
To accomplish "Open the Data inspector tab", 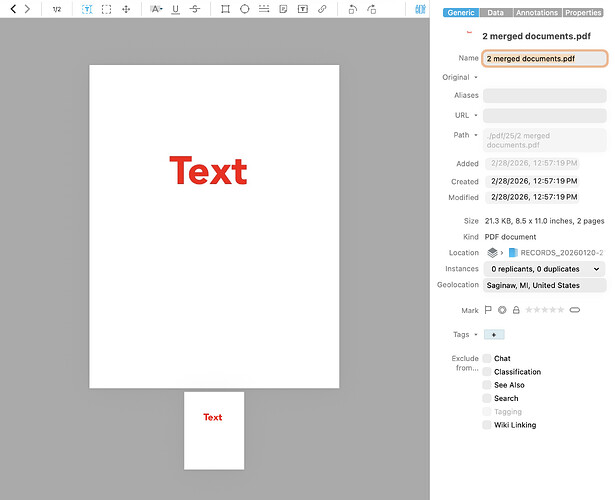I will (495, 13).
